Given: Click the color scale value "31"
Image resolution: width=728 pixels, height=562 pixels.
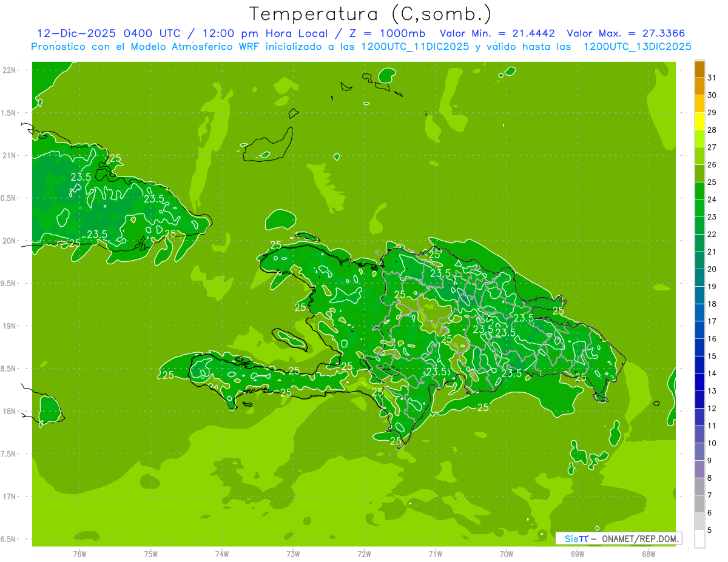Looking at the screenshot, I should click(x=712, y=78).
